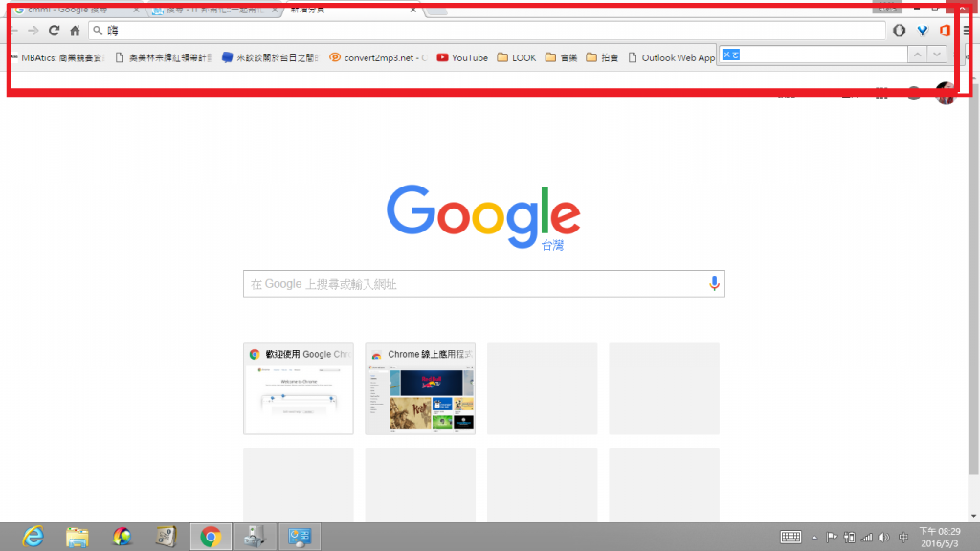Start voice search with microphone icon
Viewport: 980px width, 551px height.
coord(714,283)
